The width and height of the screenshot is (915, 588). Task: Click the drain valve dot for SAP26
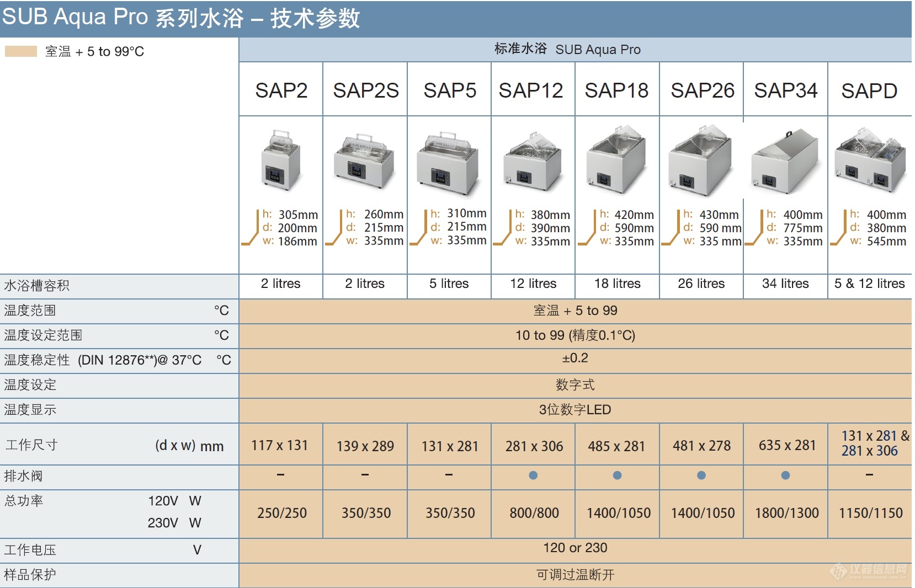click(701, 475)
